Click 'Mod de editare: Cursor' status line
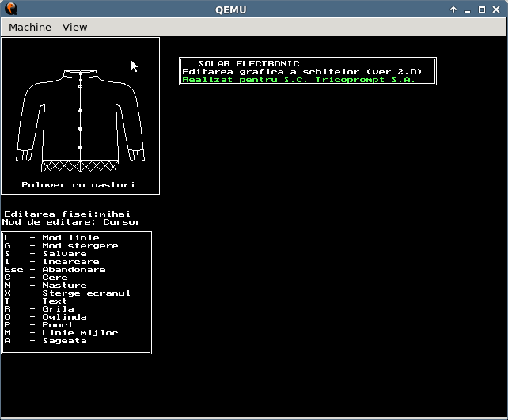508x420 pixels. tap(71, 222)
